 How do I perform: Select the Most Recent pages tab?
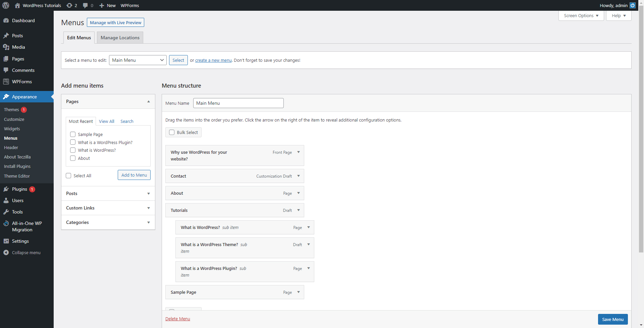[80, 121]
